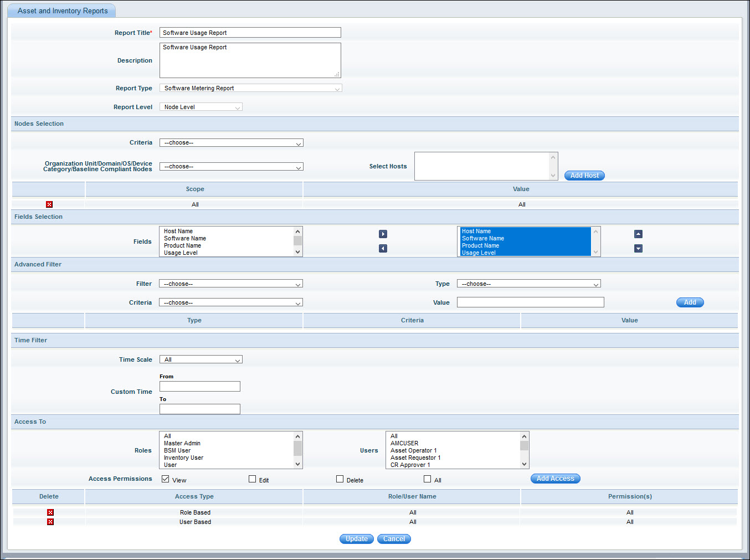Screen dimensions: 750x560
Task: Check the All access permissions box
Action: pos(427,479)
